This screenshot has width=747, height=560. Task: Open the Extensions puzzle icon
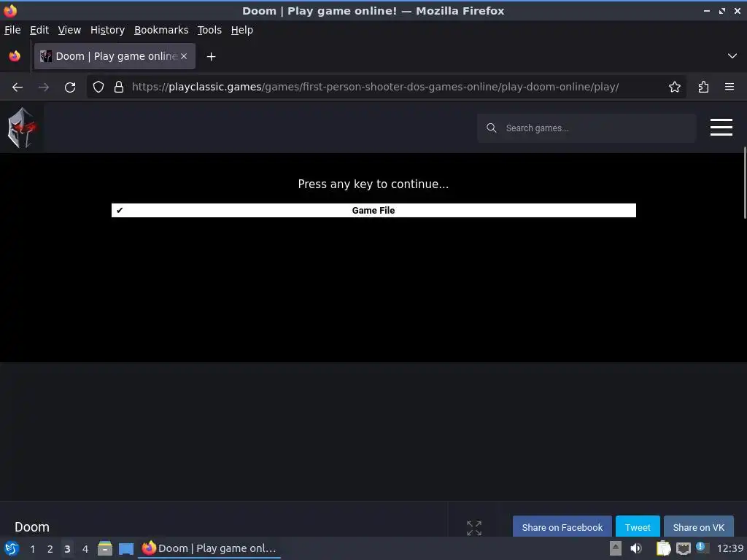click(703, 87)
